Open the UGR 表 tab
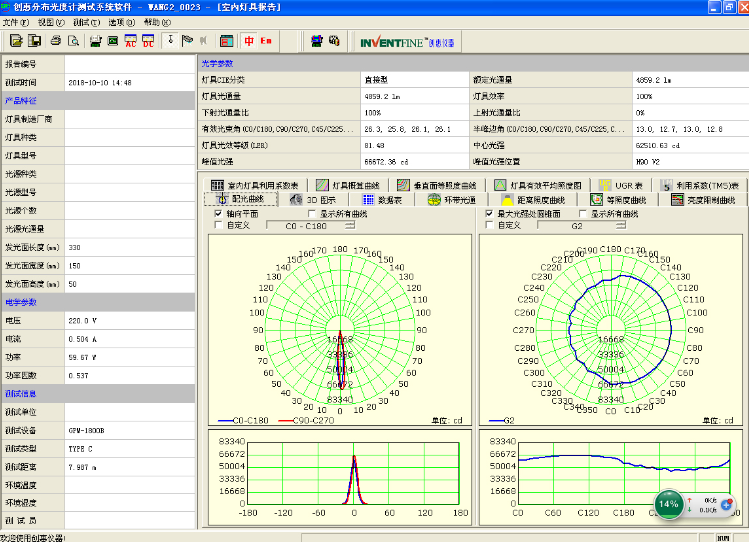Viewport: 749px width, 542px height. (x=621, y=185)
